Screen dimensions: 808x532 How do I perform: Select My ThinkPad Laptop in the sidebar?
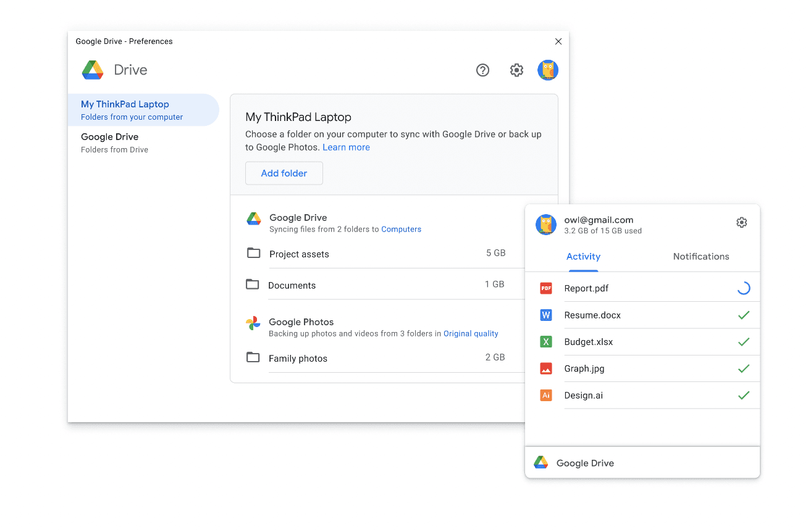(x=124, y=110)
